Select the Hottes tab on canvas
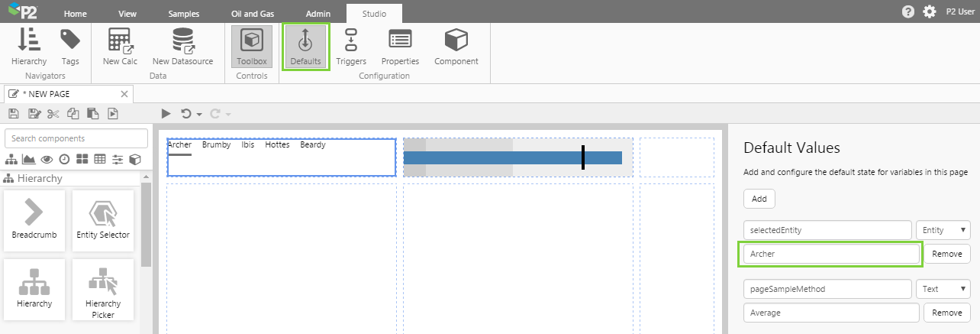Image resolution: width=980 pixels, height=334 pixels. click(277, 144)
